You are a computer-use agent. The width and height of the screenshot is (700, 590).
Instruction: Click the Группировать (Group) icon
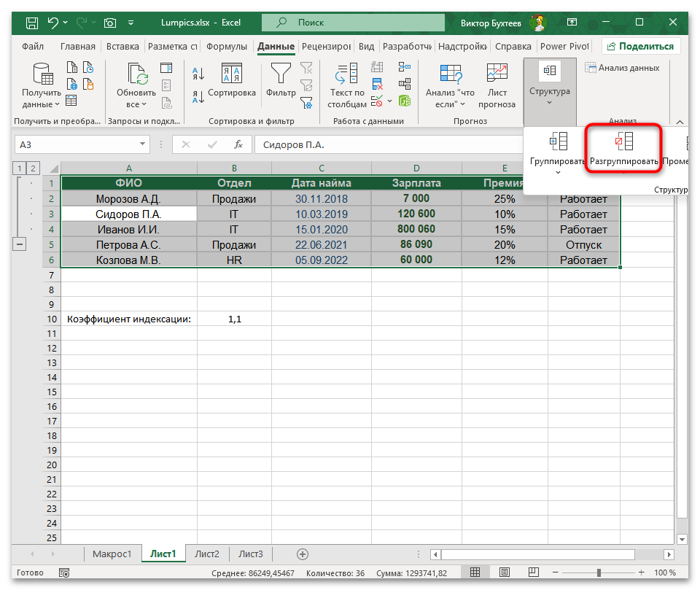tap(558, 141)
